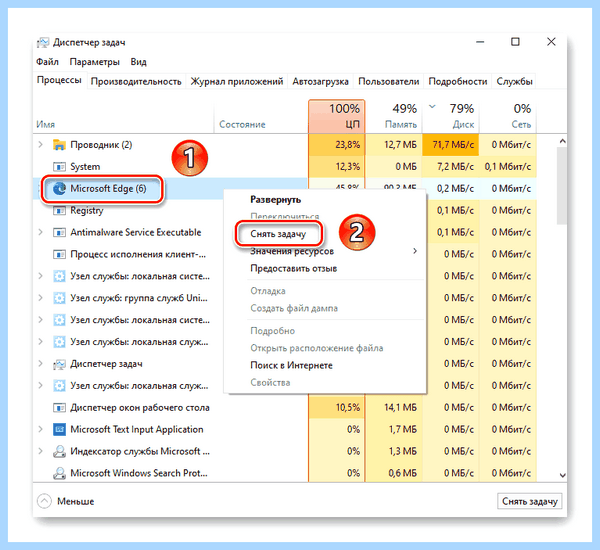Sort by the Память column header

pos(393,116)
